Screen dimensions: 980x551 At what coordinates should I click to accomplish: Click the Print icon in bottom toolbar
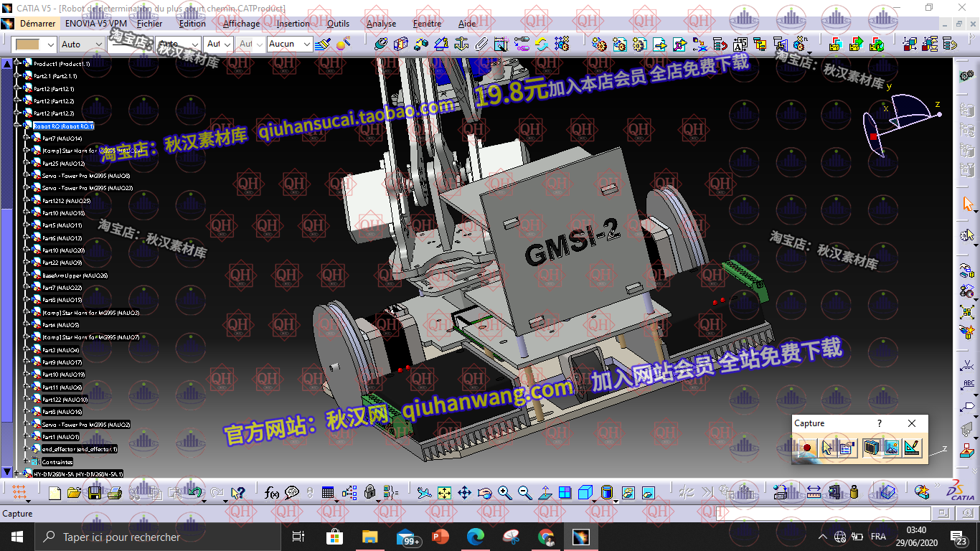[x=114, y=493]
